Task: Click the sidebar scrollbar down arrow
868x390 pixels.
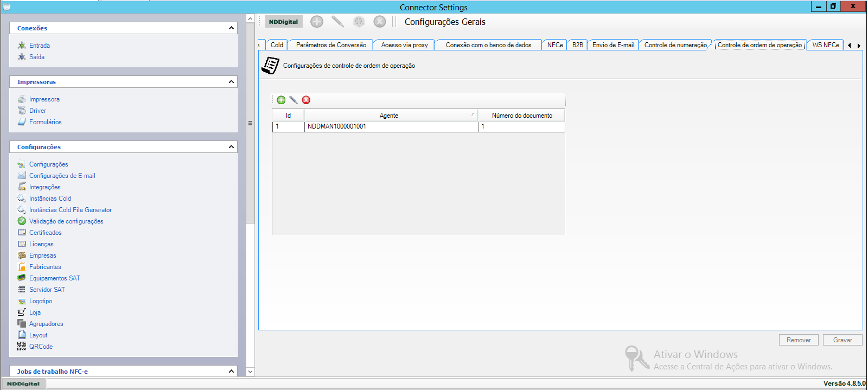Action: point(250,372)
